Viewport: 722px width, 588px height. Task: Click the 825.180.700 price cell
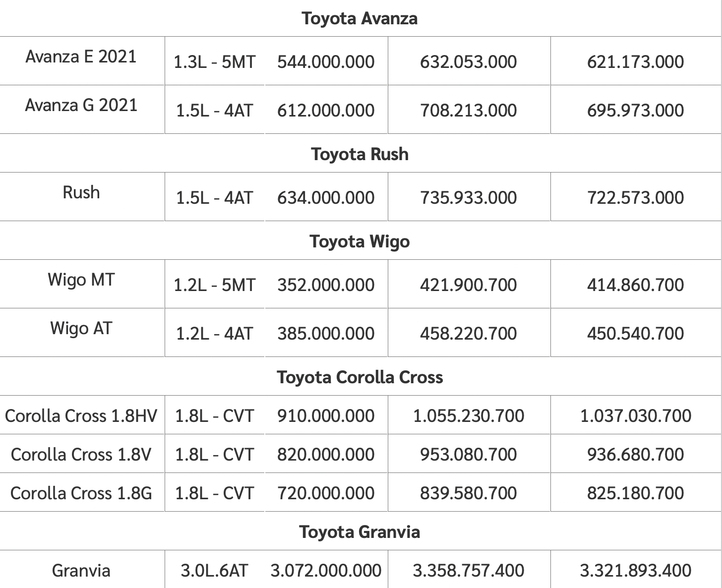point(635,493)
